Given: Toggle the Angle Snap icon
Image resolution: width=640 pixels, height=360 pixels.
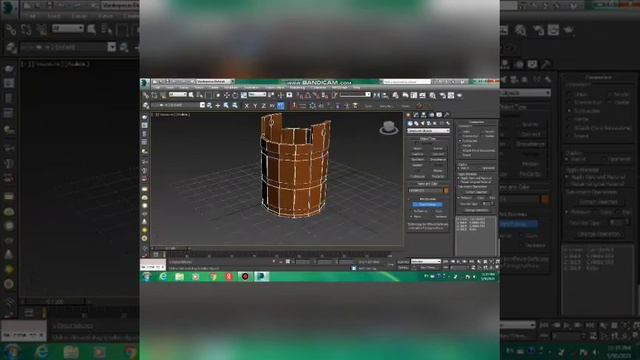Looking at the screenshot, I should [307, 95].
